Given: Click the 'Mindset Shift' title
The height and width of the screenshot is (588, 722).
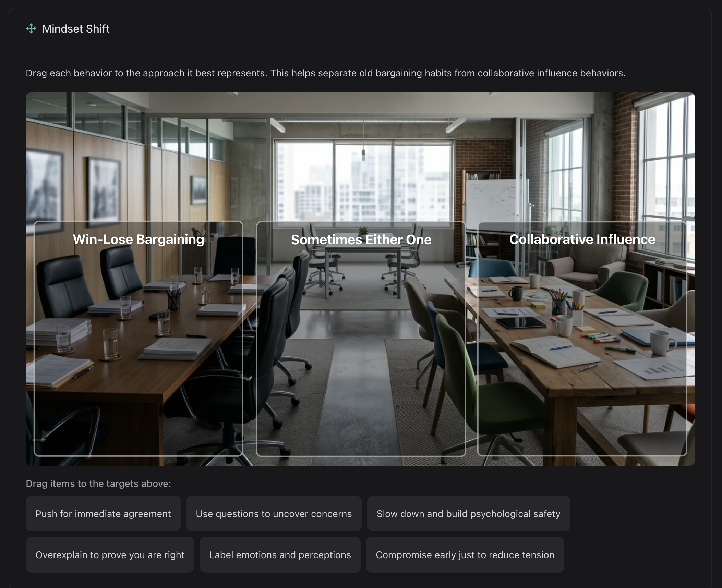Looking at the screenshot, I should tap(76, 29).
